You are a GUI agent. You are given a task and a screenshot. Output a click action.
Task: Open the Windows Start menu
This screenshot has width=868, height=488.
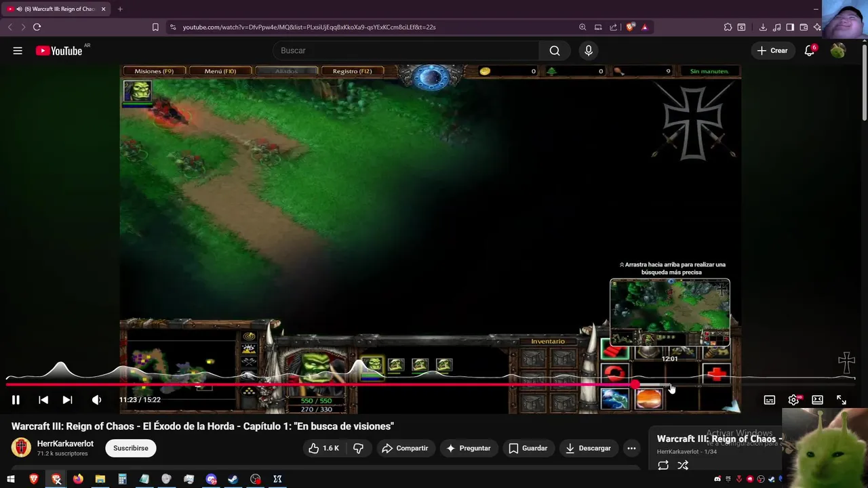click(x=11, y=479)
